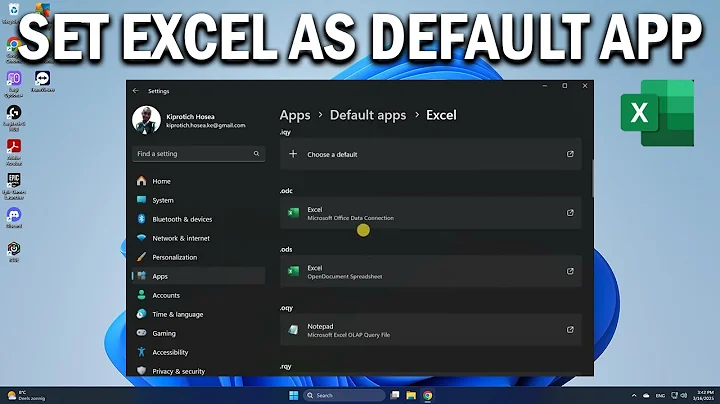720x404 pixels.
Task: Select the Epic Games Launcher desktop icon
Action: [14, 186]
